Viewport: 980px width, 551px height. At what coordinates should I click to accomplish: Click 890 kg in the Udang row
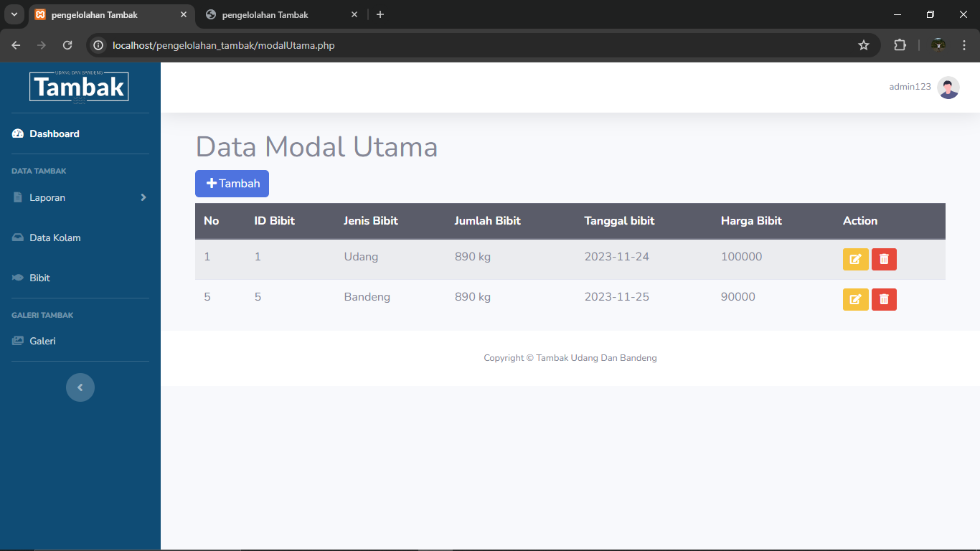click(x=473, y=257)
